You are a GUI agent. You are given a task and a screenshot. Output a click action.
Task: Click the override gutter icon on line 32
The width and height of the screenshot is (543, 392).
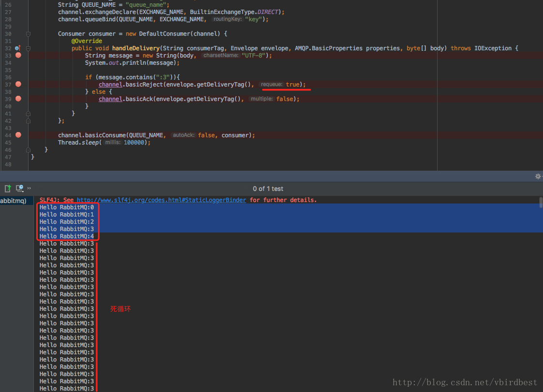(x=18, y=48)
